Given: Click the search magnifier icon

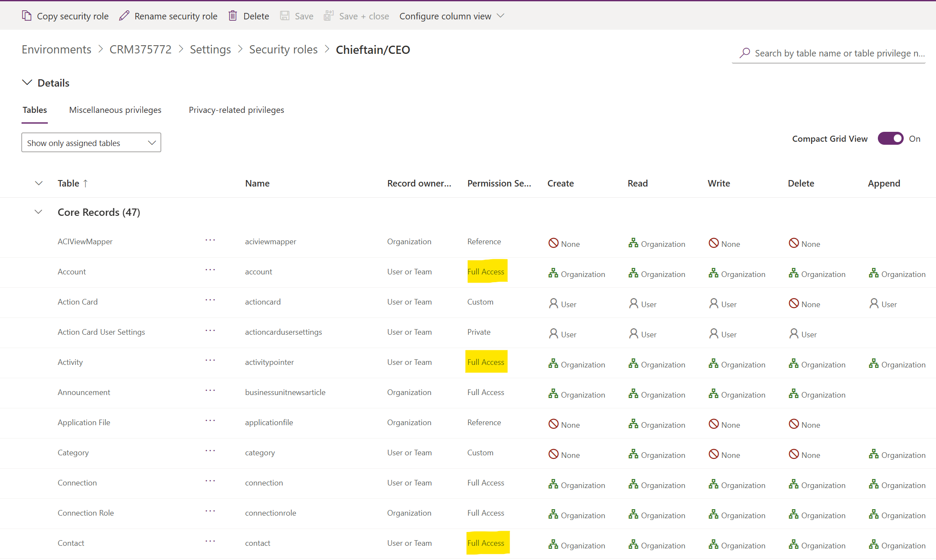Looking at the screenshot, I should click(x=744, y=53).
